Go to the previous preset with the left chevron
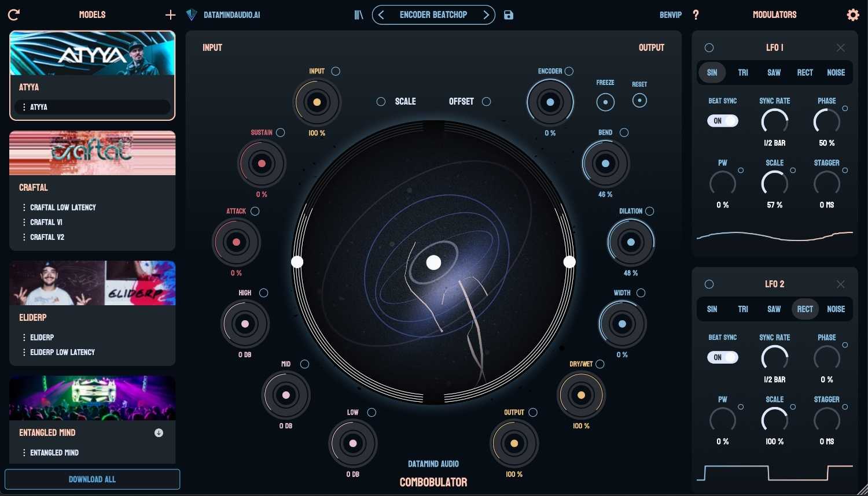868x496 pixels. (x=381, y=15)
